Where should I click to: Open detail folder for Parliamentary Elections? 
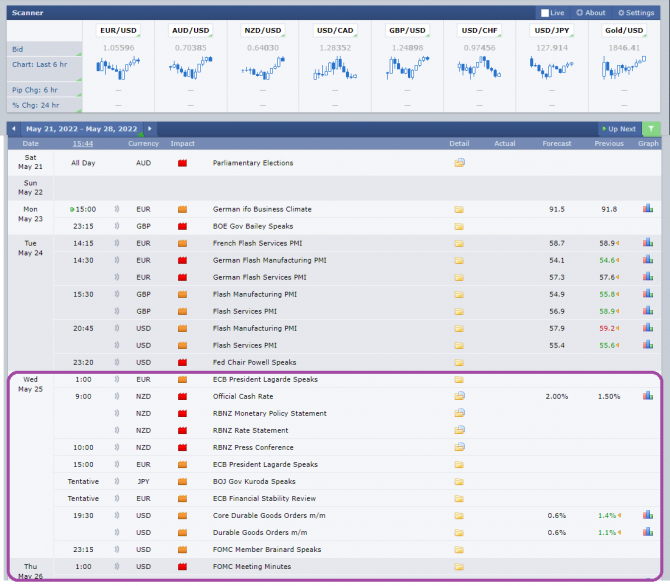(459, 163)
